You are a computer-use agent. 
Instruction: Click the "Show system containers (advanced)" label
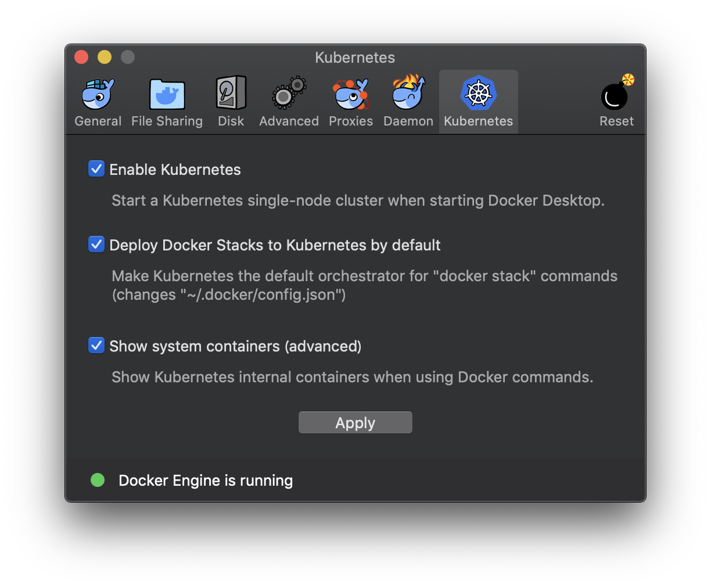(235, 346)
